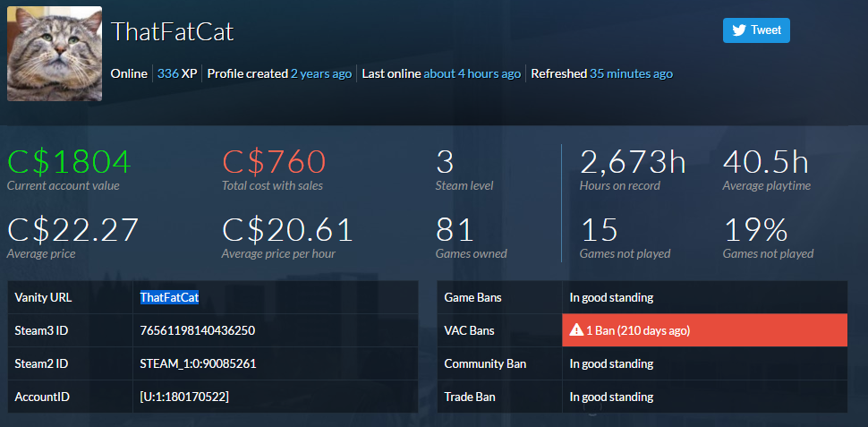Open the fat cat avatar image
The image size is (868, 427).
click(x=55, y=54)
